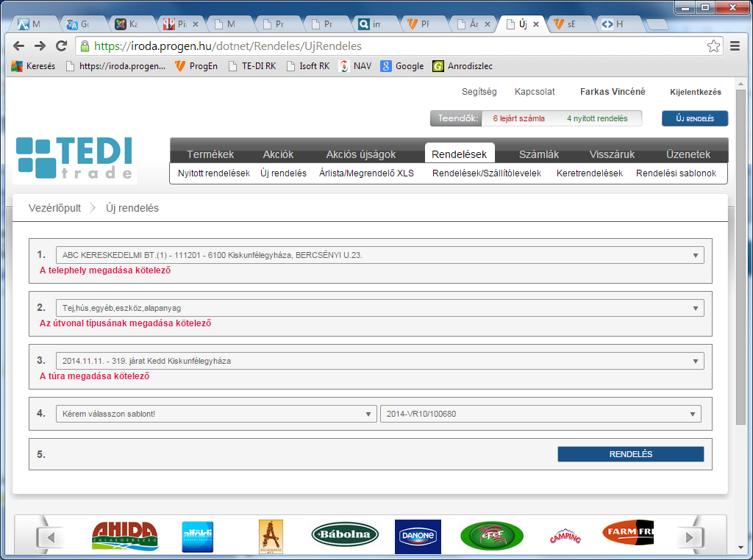Image resolution: width=753 pixels, height=560 pixels.
Task: Click the green padlock security icon
Action: (x=85, y=46)
